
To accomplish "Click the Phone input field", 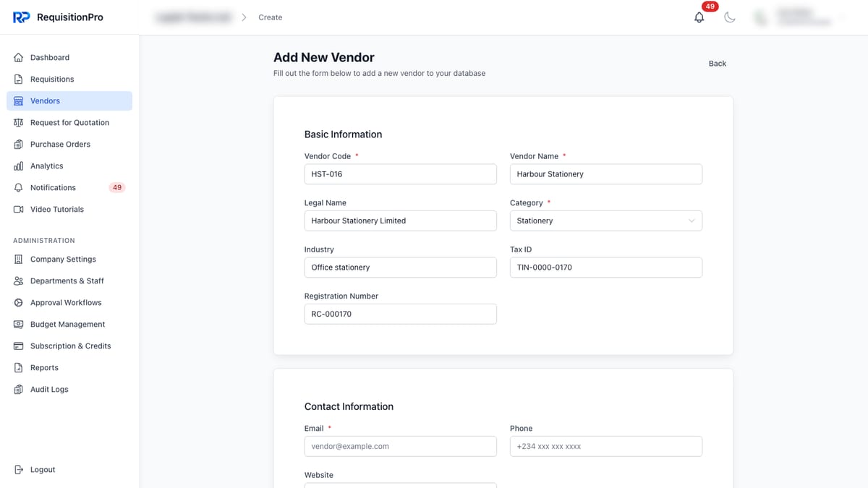I will tap(606, 446).
